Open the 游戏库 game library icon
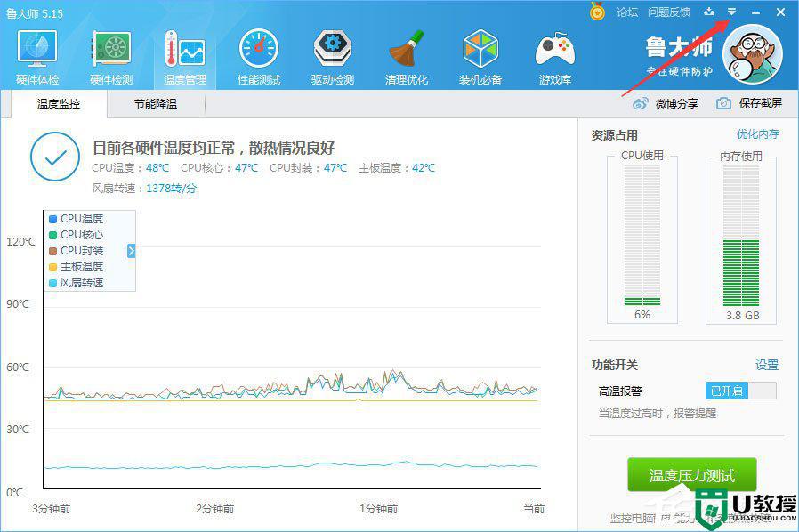The height and width of the screenshot is (532, 799). (x=554, y=51)
